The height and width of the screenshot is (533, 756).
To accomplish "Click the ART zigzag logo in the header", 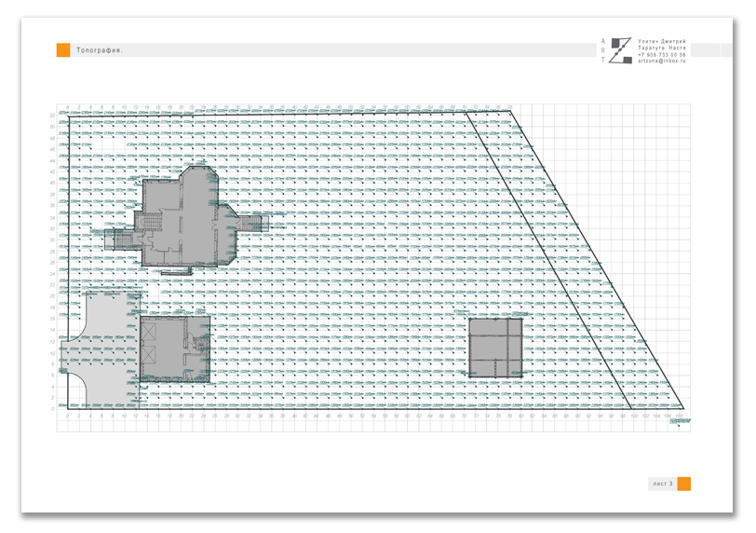I will pos(618,50).
